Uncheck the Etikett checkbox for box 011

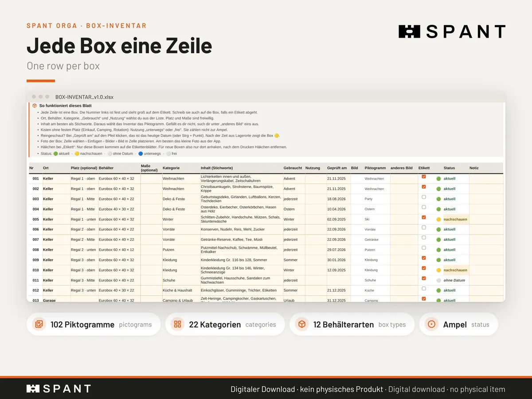click(424, 278)
